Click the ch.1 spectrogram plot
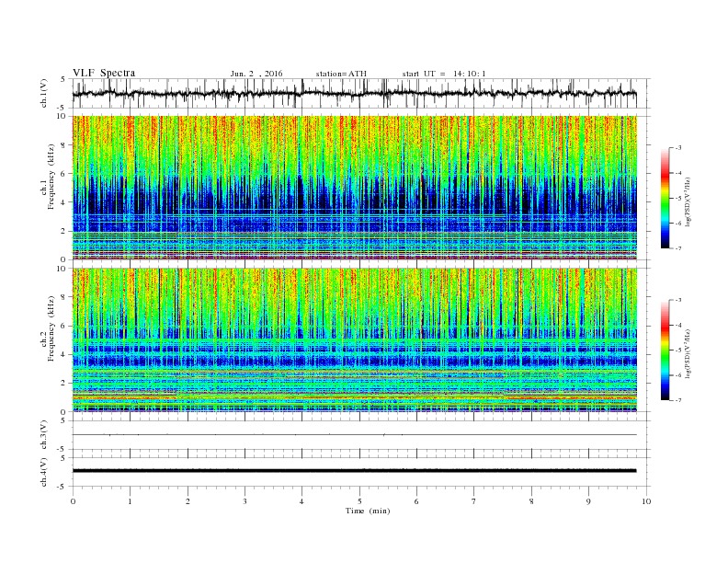 tap(354, 188)
